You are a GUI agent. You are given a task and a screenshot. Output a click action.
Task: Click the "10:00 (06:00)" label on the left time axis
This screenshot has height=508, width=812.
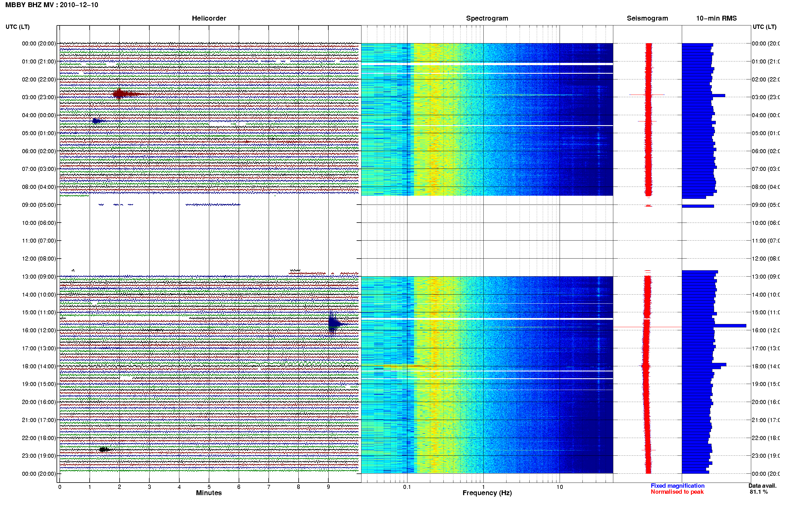[39, 223]
